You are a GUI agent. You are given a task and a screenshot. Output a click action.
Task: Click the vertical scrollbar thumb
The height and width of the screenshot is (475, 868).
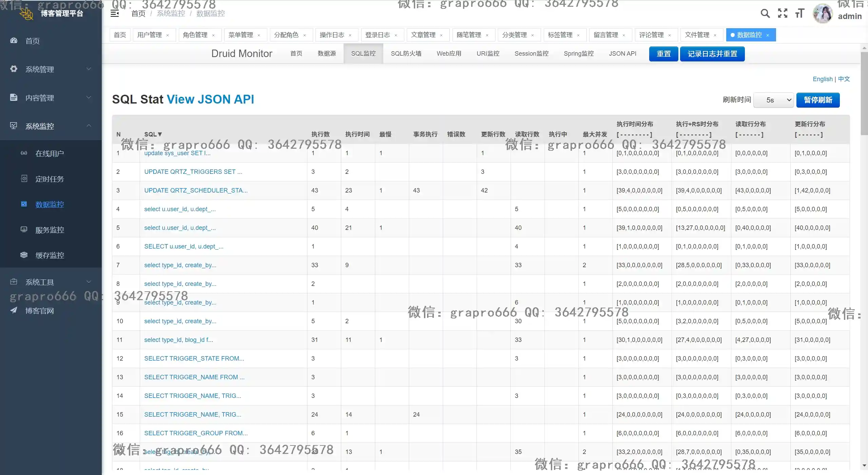pos(864,93)
